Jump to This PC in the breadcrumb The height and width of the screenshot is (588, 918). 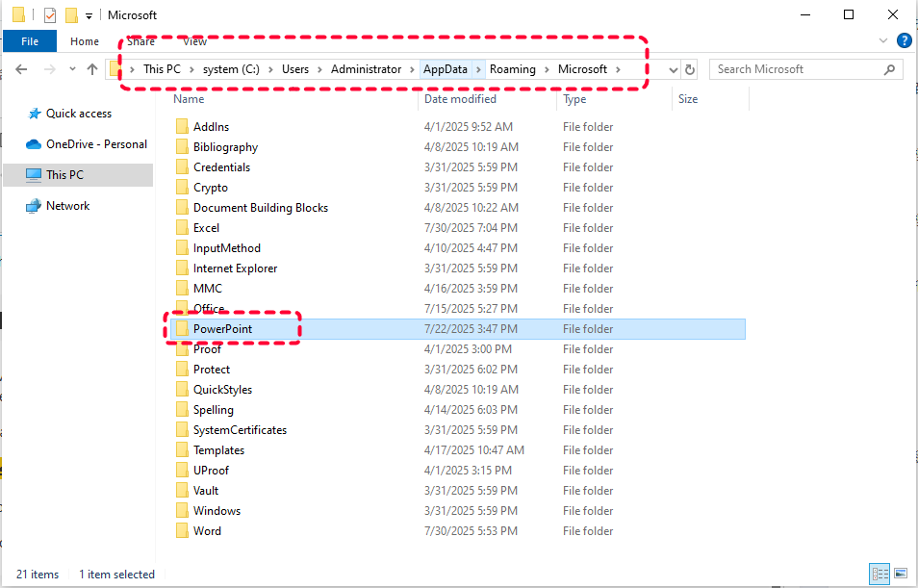(163, 69)
